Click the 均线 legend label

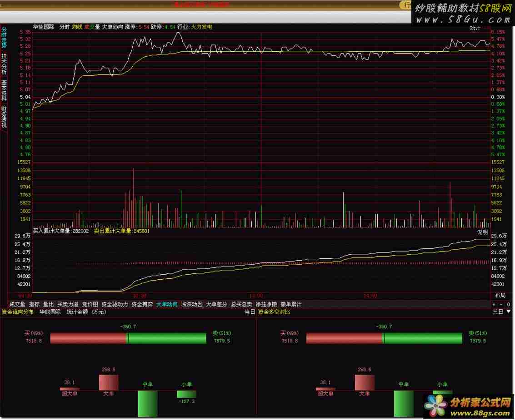click(x=77, y=27)
